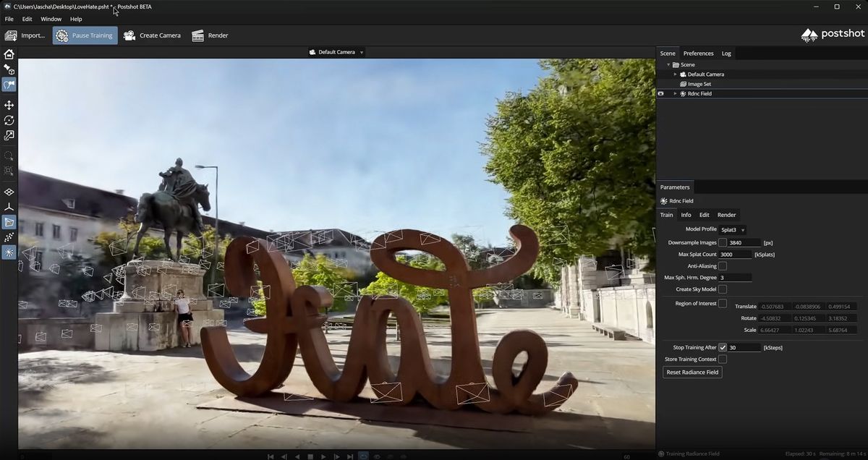Viewport: 868px width, 460px height.
Task: Click the highlighted camera navigation icon
Action: click(9, 85)
